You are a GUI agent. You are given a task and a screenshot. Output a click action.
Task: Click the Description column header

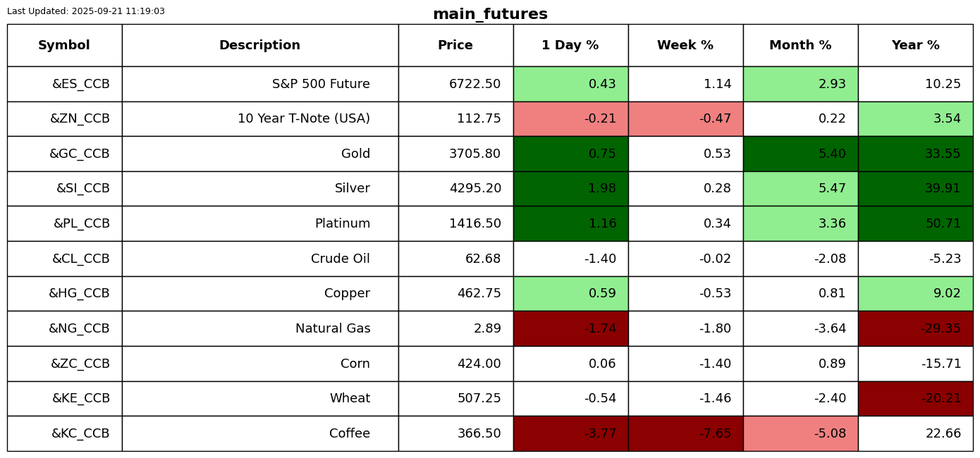259,46
